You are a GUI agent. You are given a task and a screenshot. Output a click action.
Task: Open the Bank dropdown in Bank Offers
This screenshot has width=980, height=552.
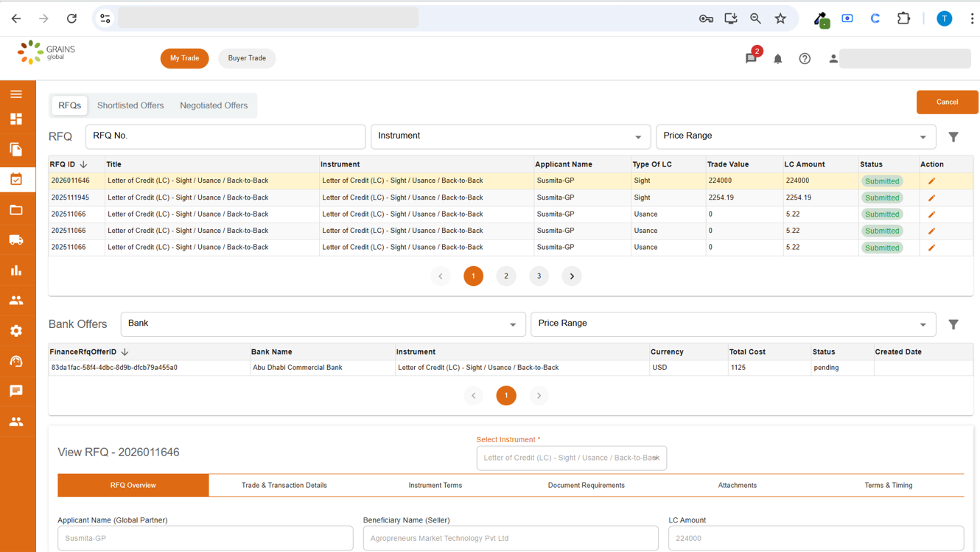point(323,324)
